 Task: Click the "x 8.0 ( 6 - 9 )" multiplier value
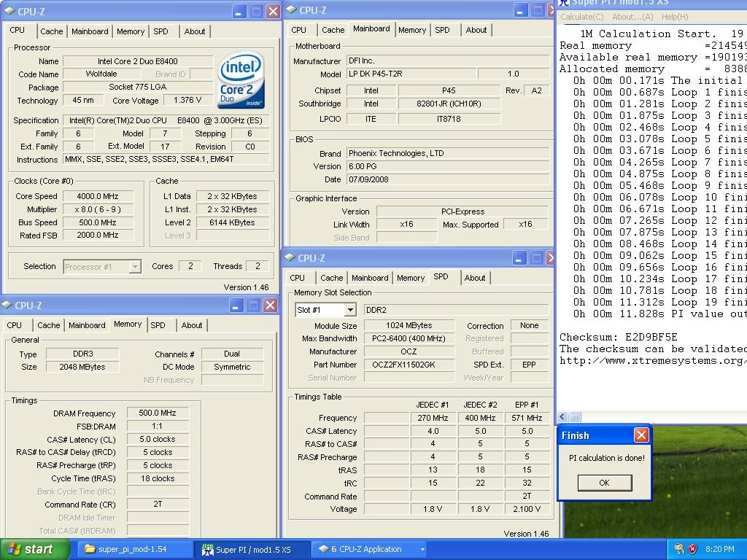(98, 209)
